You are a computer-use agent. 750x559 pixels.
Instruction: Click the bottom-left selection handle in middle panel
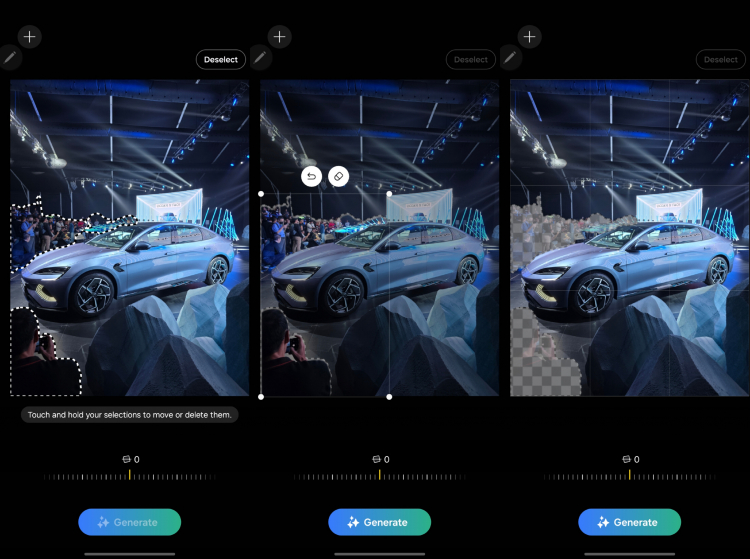[x=261, y=397]
